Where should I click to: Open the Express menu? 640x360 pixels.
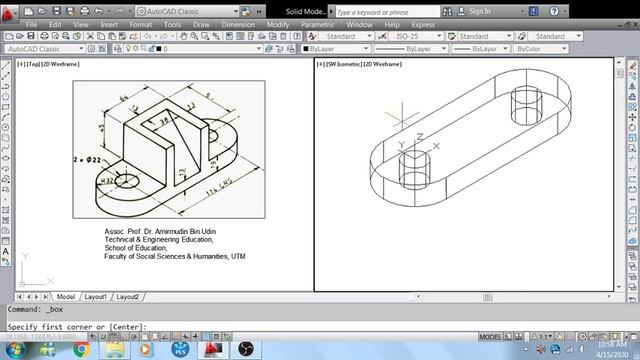[x=423, y=24]
